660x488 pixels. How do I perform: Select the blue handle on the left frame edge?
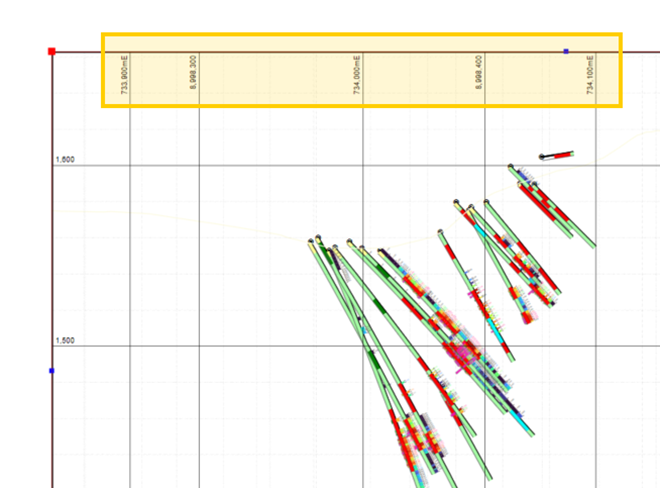(52, 371)
